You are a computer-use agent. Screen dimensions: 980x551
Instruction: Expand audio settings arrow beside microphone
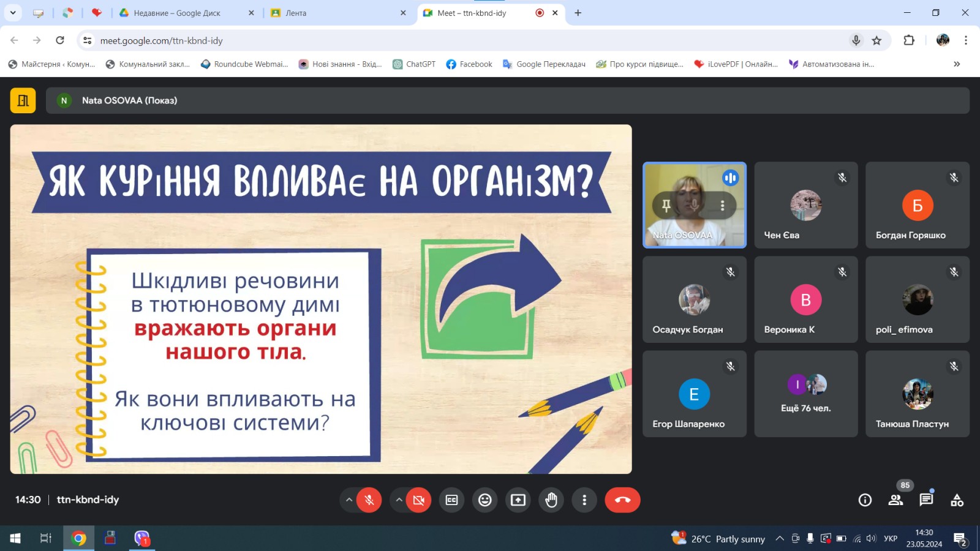[349, 500]
